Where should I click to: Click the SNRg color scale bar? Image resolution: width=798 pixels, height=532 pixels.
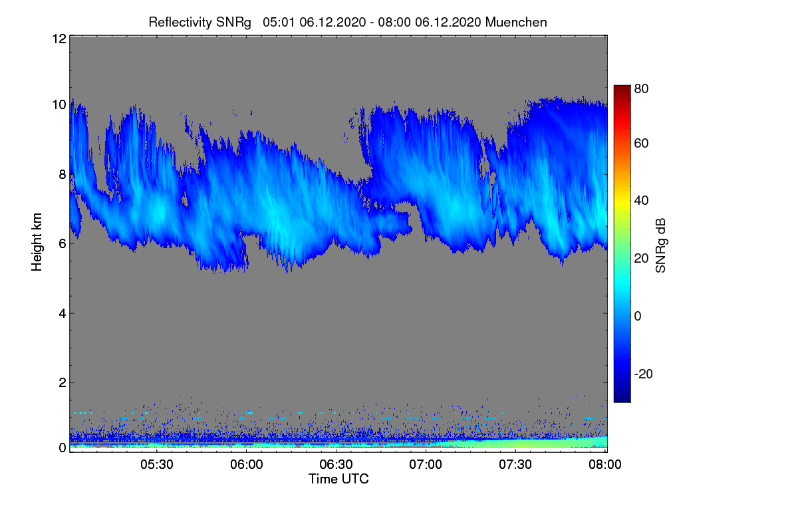pos(622,243)
